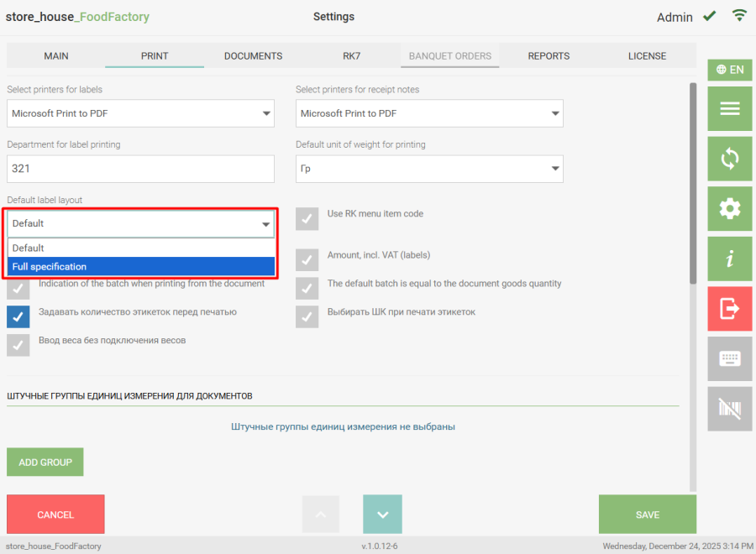Click the green sync refresh icon
Viewport: 756px width, 554px height.
(729, 159)
